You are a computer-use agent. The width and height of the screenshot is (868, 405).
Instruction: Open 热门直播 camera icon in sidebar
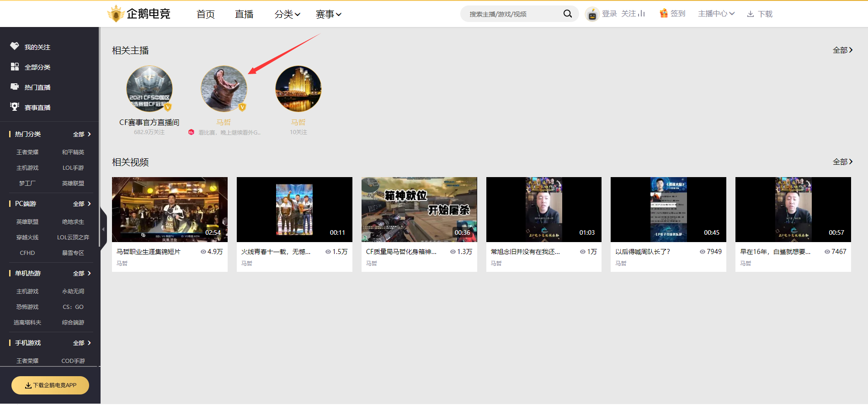tap(15, 86)
